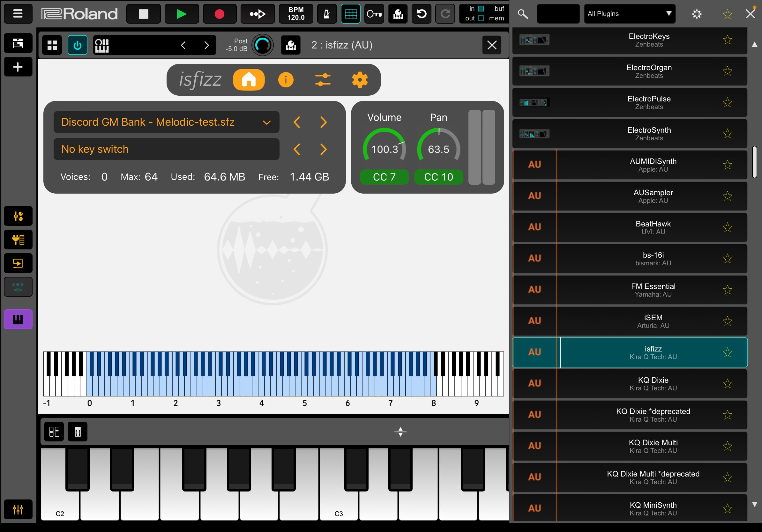Screen dimensions: 762x532
Task: Show favorite plugins with the top star
Action: [727, 14]
